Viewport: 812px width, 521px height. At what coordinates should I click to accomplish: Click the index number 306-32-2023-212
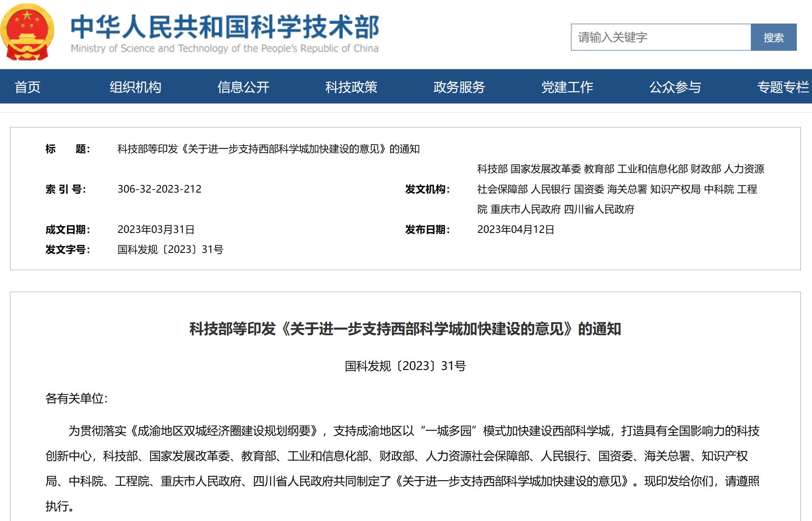[160, 189]
